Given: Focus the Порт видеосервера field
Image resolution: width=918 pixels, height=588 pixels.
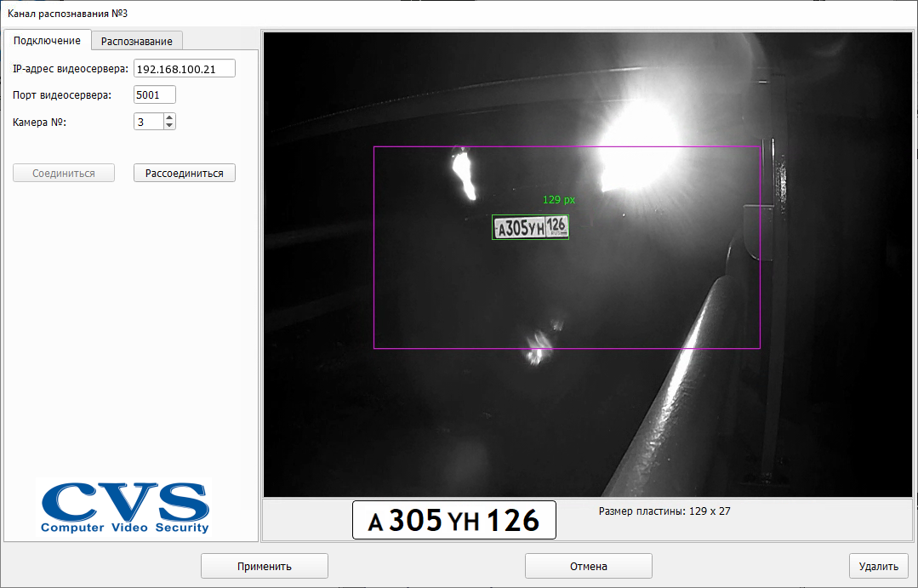Looking at the screenshot, I should [154, 95].
